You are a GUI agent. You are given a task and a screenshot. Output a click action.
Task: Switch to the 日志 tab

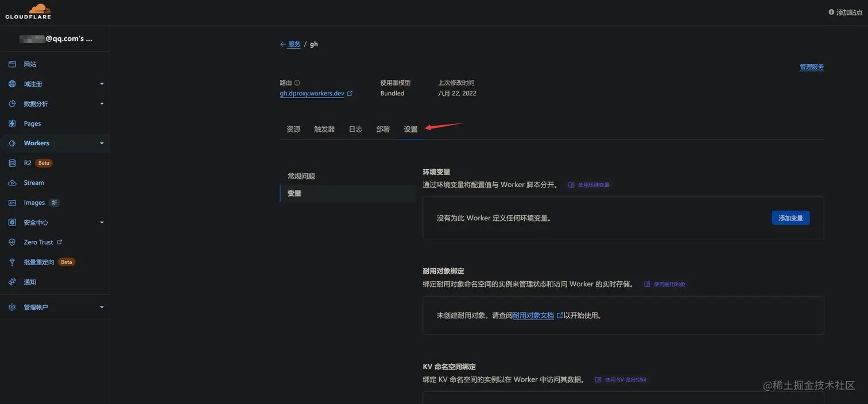pos(355,129)
